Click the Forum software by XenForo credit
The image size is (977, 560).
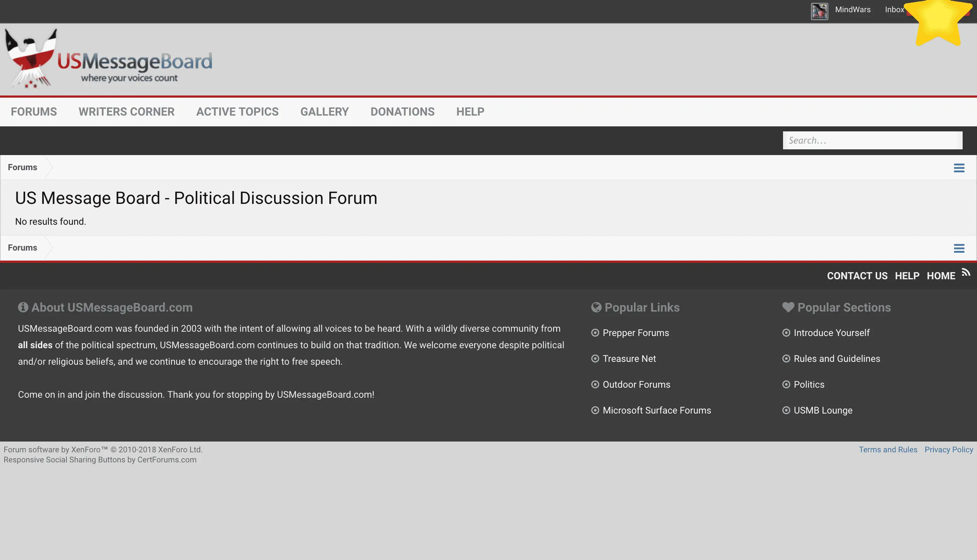click(103, 449)
